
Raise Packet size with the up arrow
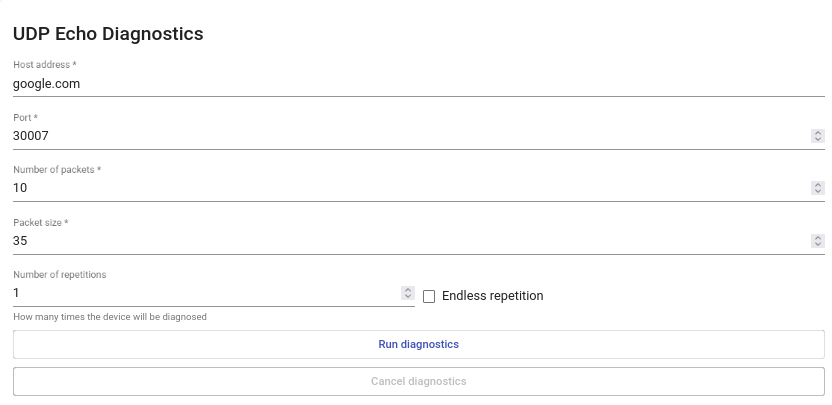tap(817, 238)
